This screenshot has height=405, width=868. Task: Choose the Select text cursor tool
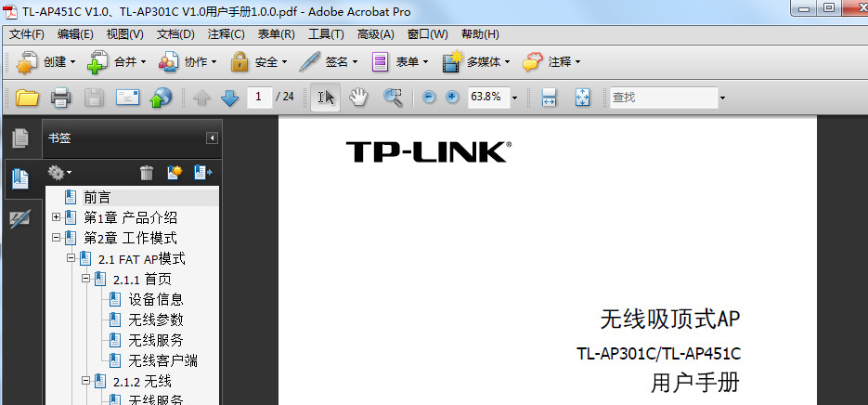pyautogui.click(x=326, y=98)
